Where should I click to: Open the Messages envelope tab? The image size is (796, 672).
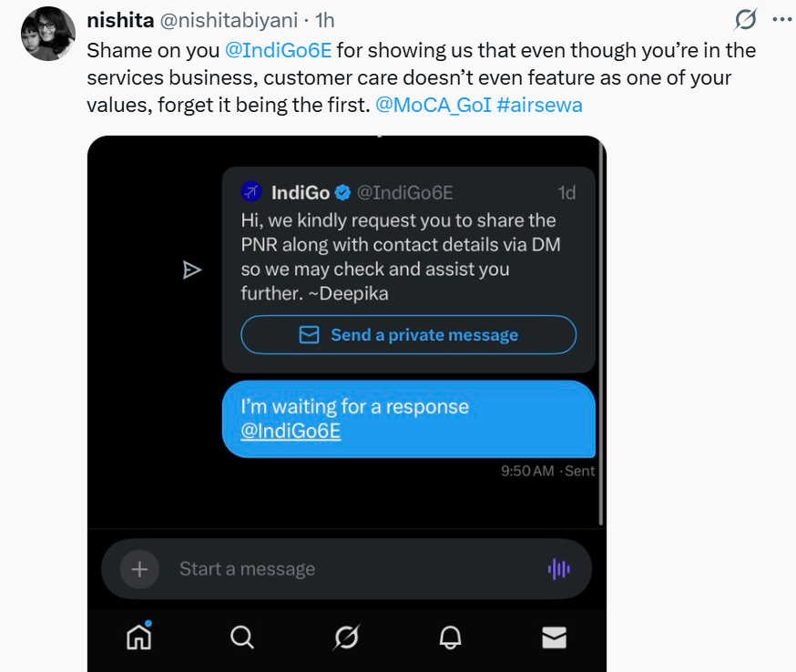click(554, 637)
